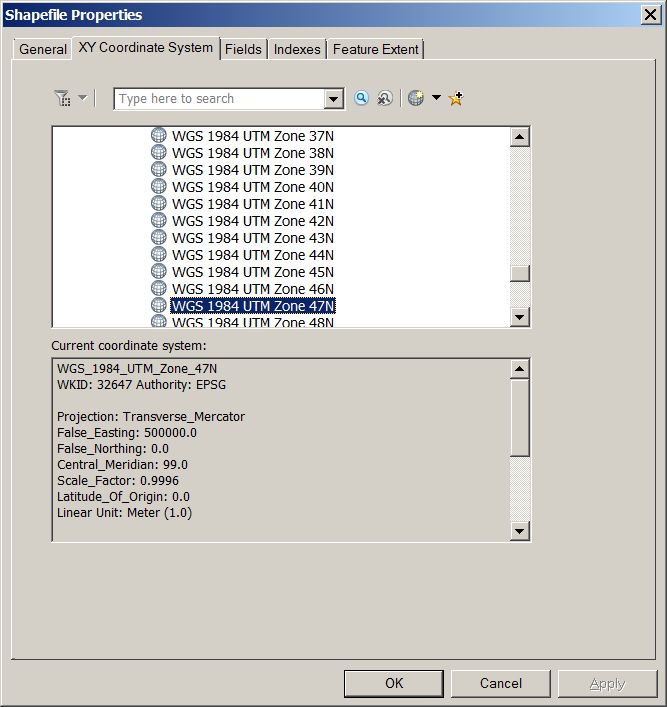Screen dimensions: 667x707
Task: Select WGS 1984 UTM Zone 41N
Action: point(253,204)
